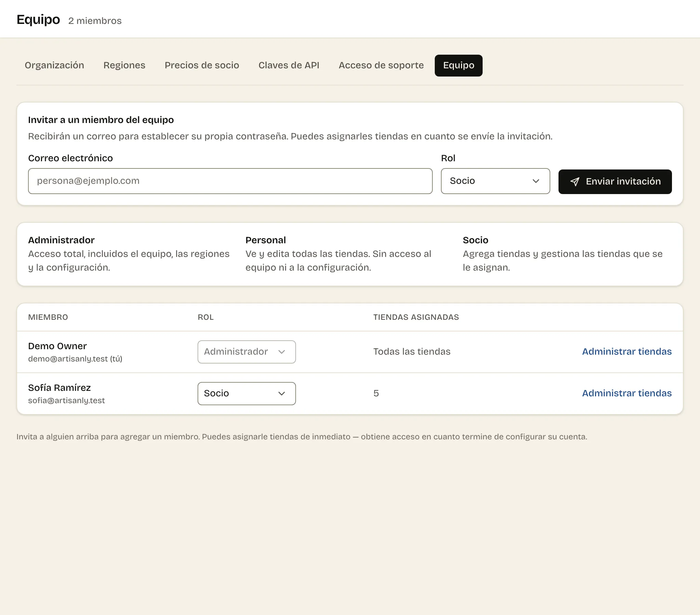Image resolution: width=700 pixels, height=615 pixels.
Task: Click the paper plane icon on Enviar invitación
Action: [x=575, y=181]
